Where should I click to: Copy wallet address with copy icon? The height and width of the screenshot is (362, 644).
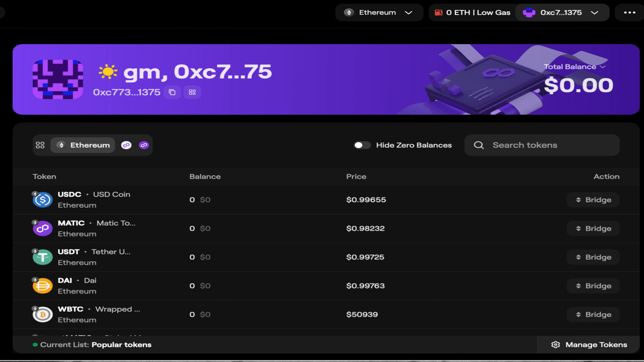172,92
